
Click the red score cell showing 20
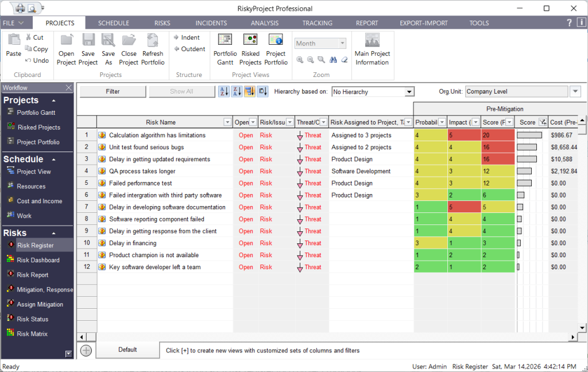(x=498, y=135)
